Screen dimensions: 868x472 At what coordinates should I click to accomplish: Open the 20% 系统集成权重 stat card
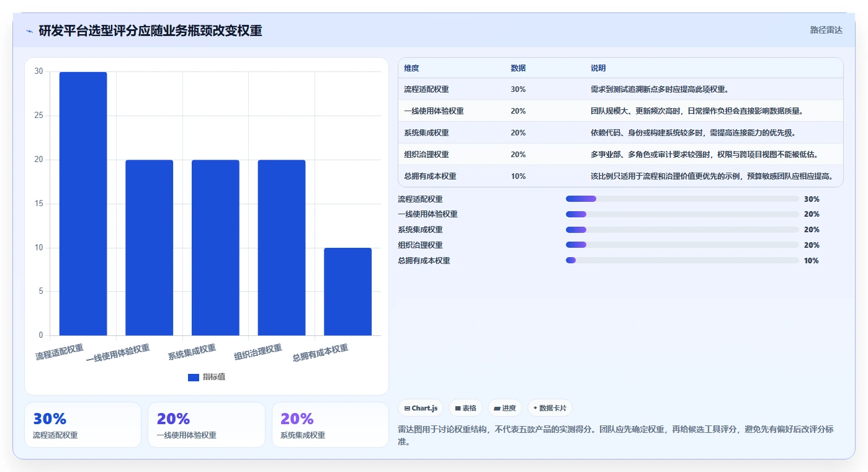pos(330,425)
